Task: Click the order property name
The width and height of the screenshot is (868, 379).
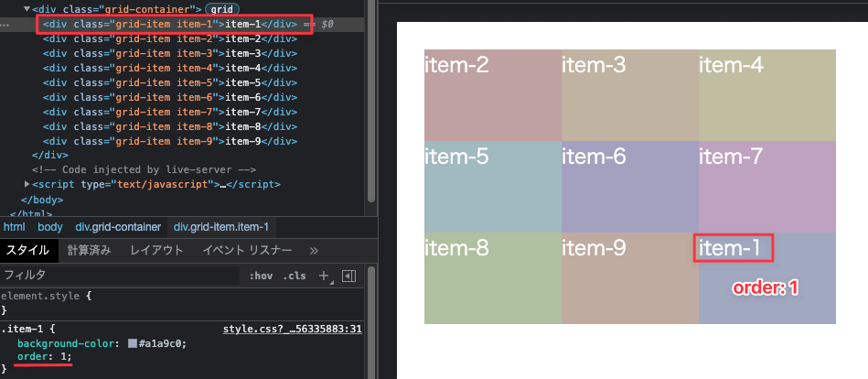Action: pos(31,357)
